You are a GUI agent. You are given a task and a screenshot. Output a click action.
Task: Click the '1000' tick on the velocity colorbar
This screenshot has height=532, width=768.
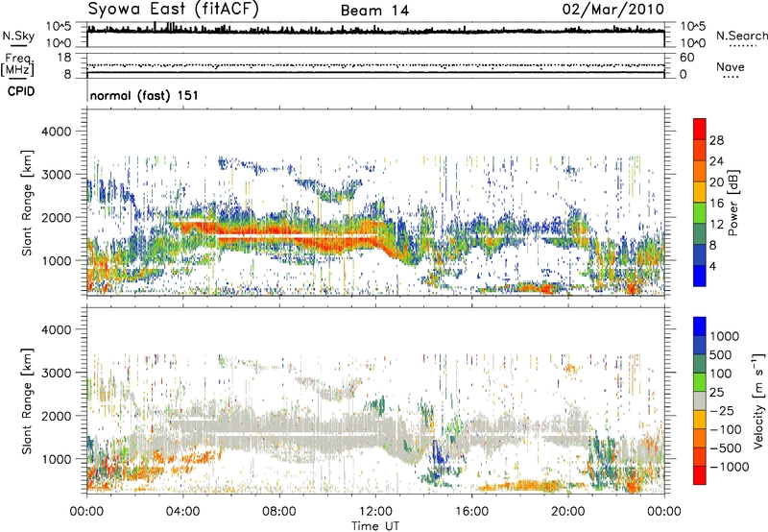(x=725, y=336)
